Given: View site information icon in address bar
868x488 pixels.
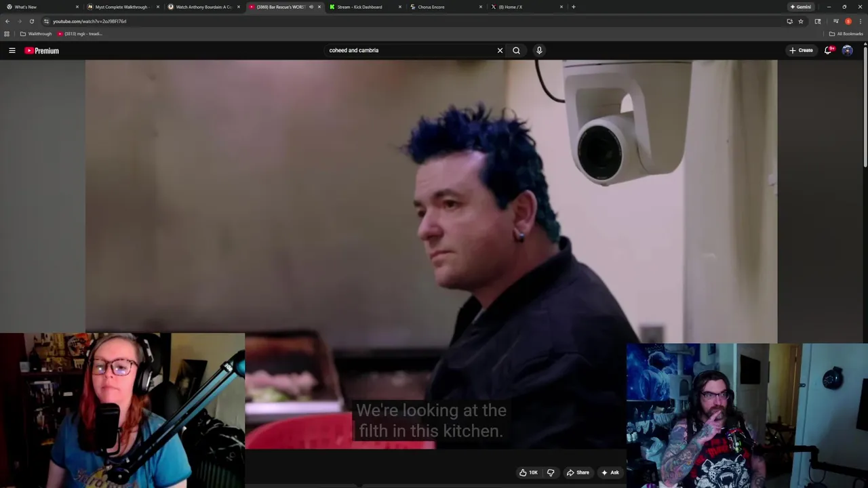Looking at the screenshot, I should pos(46,21).
